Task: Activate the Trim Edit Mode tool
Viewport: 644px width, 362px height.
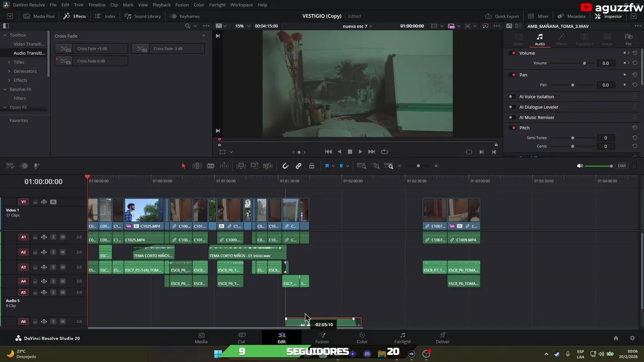Action: click(197, 166)
